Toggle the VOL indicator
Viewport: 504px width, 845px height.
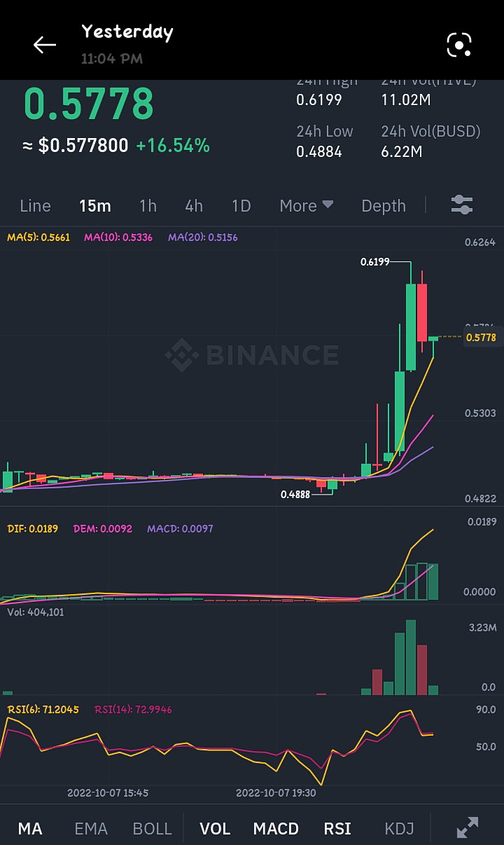click(215, 829)
